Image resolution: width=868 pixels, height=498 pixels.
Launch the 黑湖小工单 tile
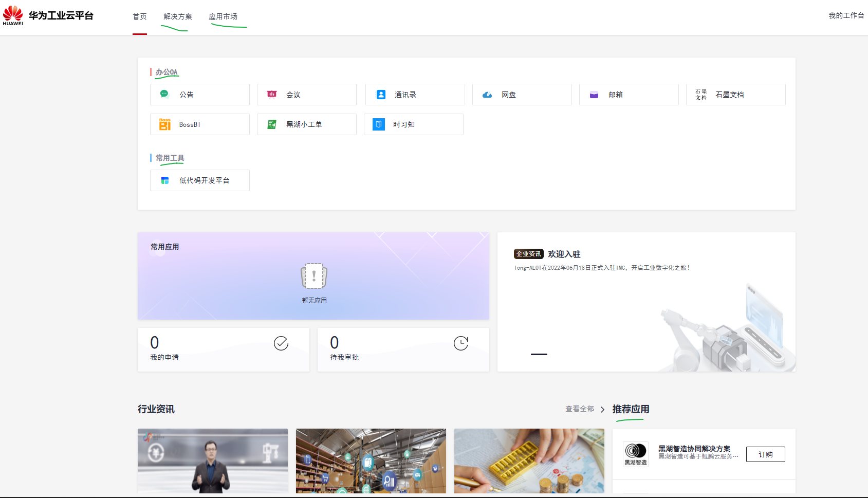click(307, 124)
